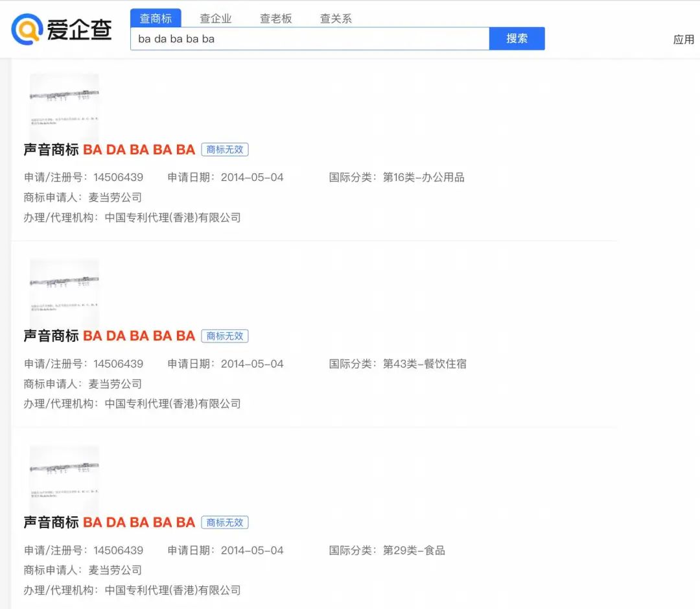Click the agency 中国专利代理(香港)有限公司 in the 第16类 result
The width and height of the screenshot is (700, 609).
pos(173,217)
